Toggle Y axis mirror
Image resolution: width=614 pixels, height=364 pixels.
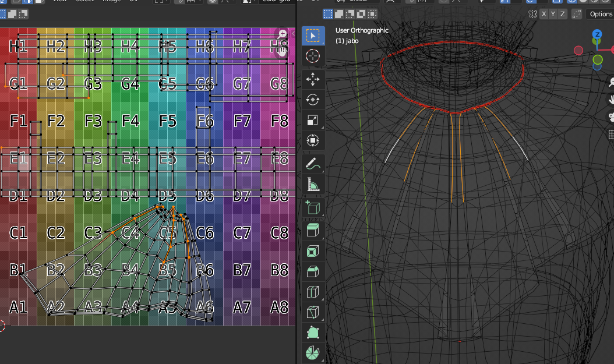[x=553, y=14]
